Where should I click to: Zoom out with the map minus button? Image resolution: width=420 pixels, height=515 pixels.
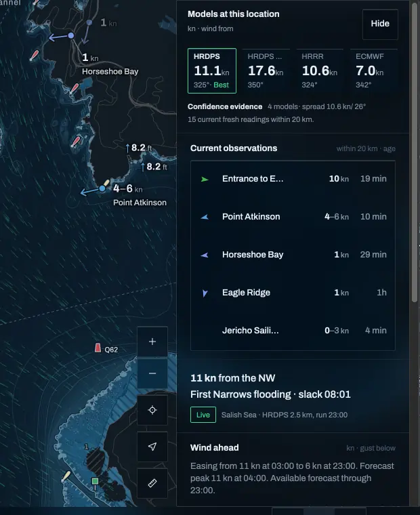(x=152, y=373)
